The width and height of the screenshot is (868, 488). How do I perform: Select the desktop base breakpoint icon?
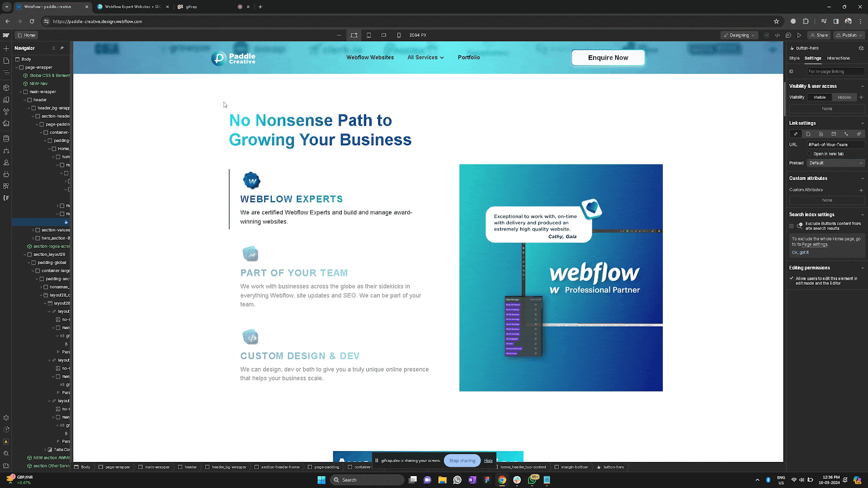click(354, 35)
